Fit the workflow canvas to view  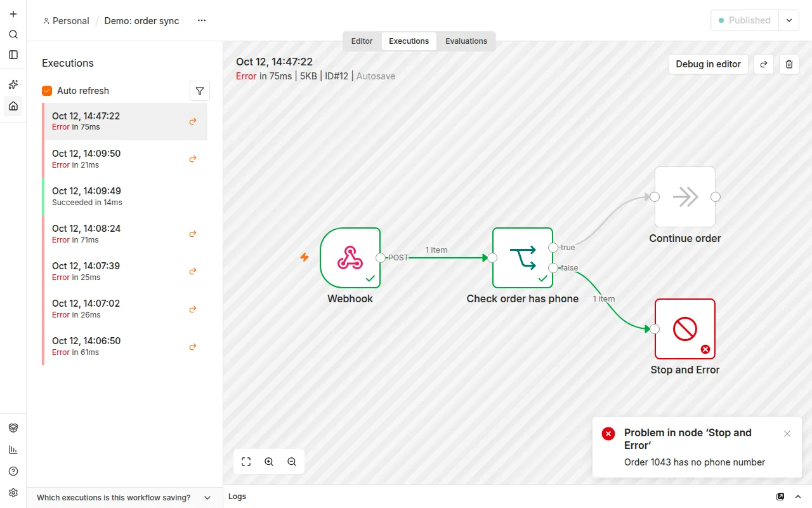point(246,462)
